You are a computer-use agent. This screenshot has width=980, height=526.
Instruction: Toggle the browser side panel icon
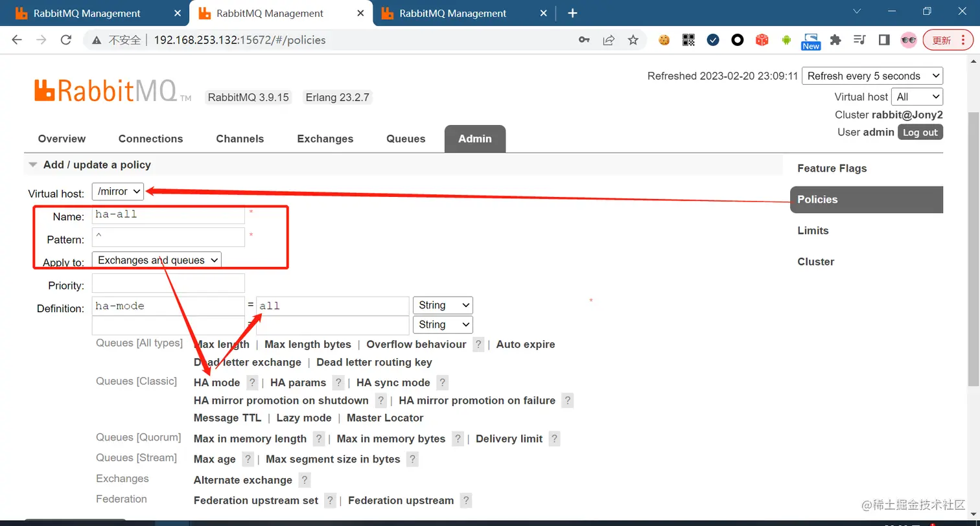pyautogui.click(x=884, y=40)
